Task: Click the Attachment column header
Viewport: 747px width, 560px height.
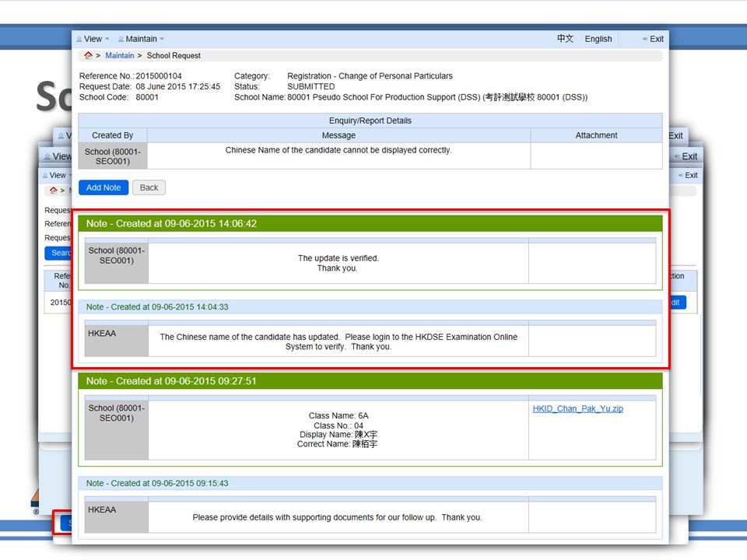Action: pos(596,135)
